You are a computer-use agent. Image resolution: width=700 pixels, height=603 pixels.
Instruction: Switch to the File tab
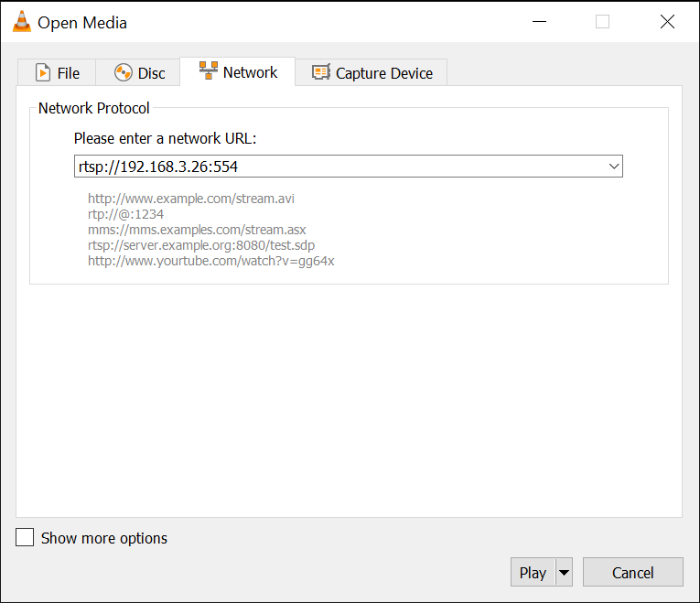pyautogui.click(x=68, y=73)
